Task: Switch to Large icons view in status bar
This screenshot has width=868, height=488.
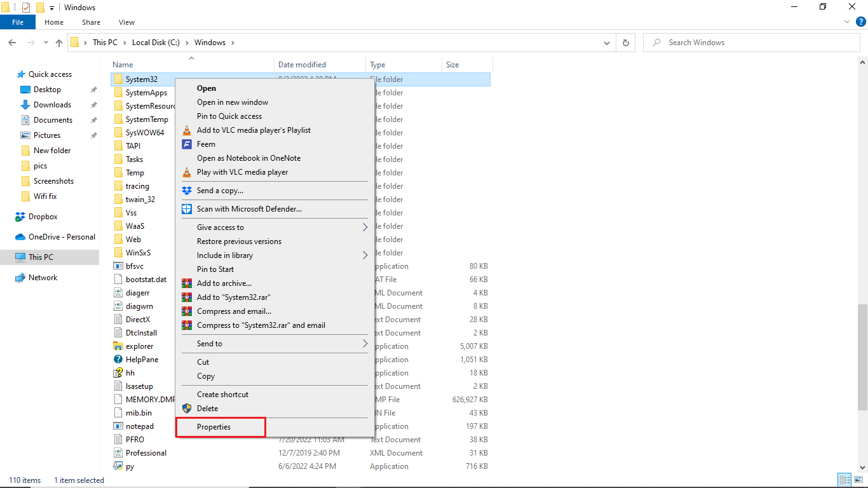Action: coord(858,480)
